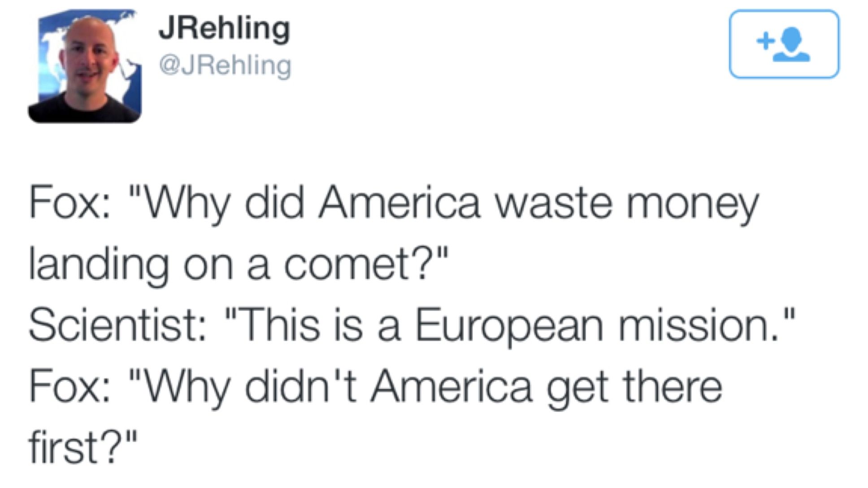Open JRehling's profile picture
The height and width of the screenshot is (488, 868).
click(x=85, y=66)
